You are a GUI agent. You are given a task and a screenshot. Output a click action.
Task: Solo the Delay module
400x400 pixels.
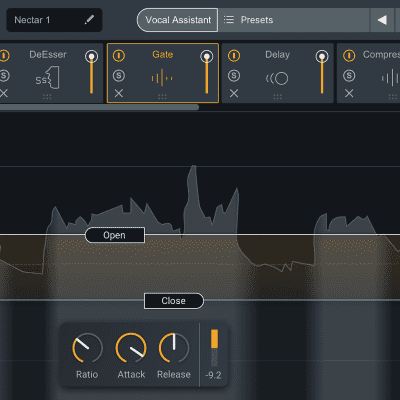[x=234, y=76]
